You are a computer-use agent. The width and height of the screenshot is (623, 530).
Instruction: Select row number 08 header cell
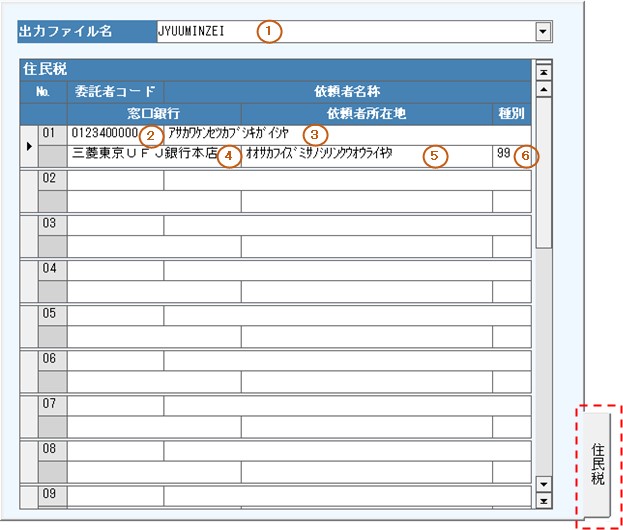[x=52, y=449]
